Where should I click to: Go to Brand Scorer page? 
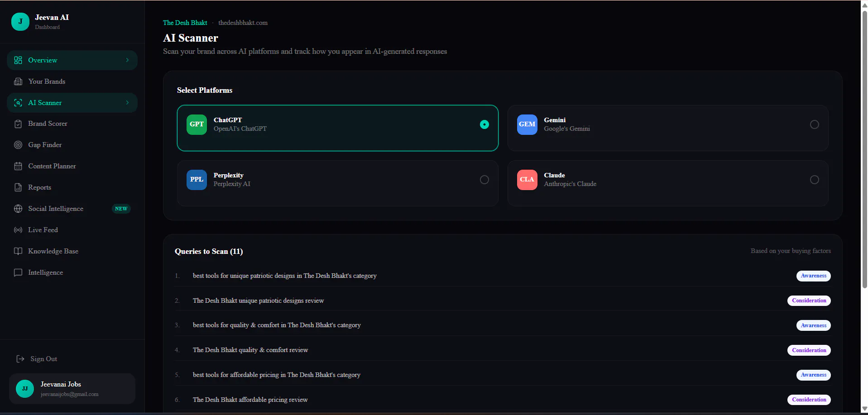pos(72,124)
